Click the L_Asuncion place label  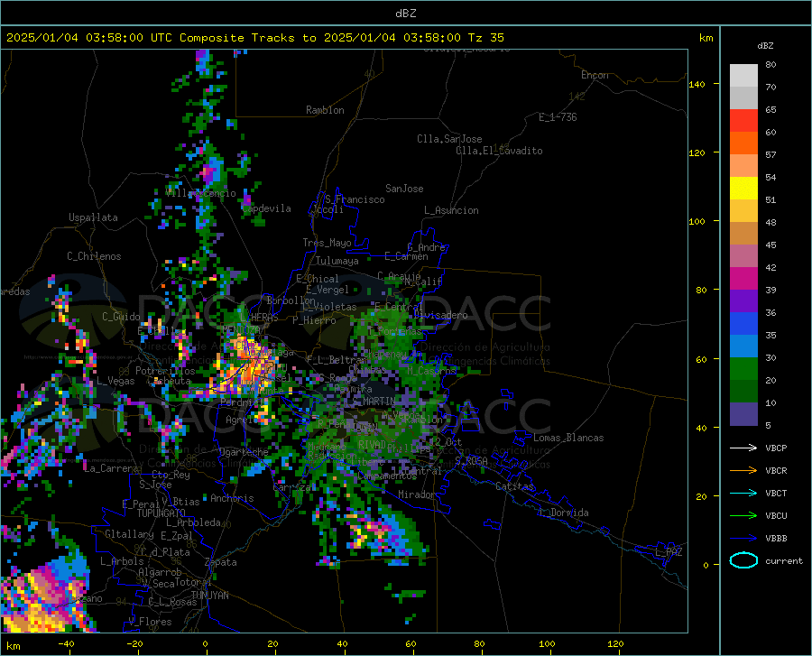pos(451,210)
